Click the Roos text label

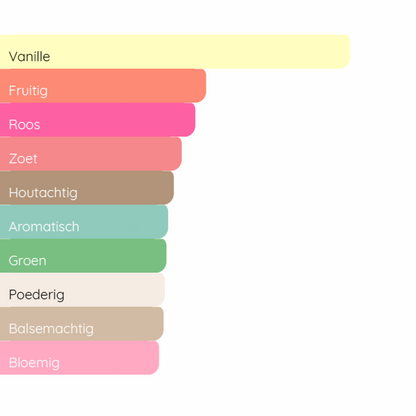click(24, 125)
